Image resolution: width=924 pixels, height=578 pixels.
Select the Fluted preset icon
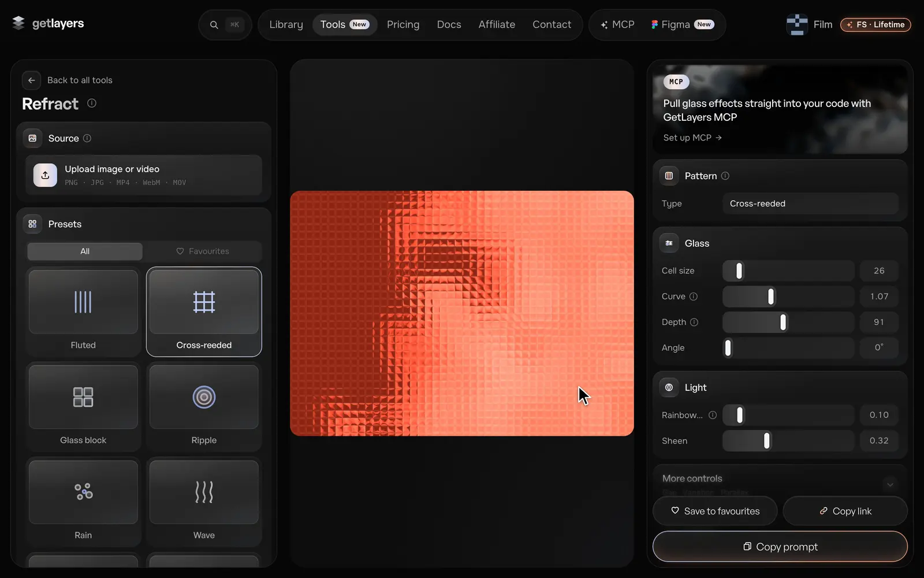(x=83, y=302)
